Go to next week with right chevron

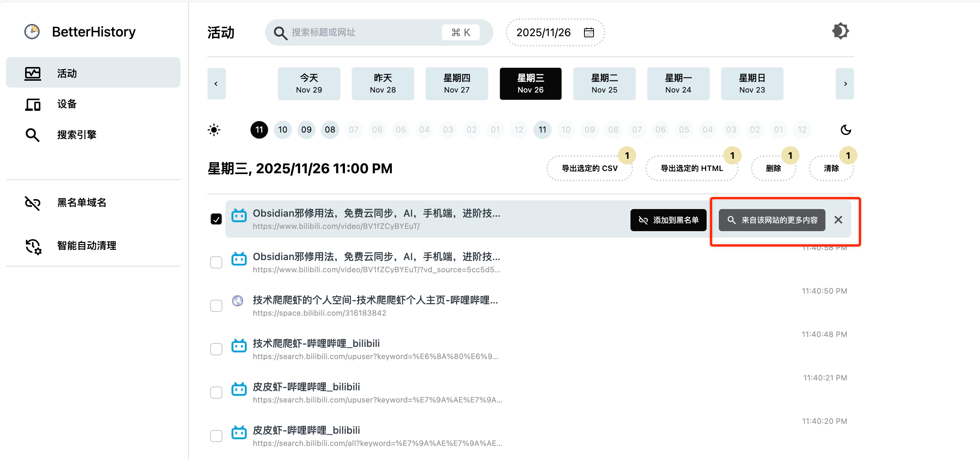click(x=845, y=84)
